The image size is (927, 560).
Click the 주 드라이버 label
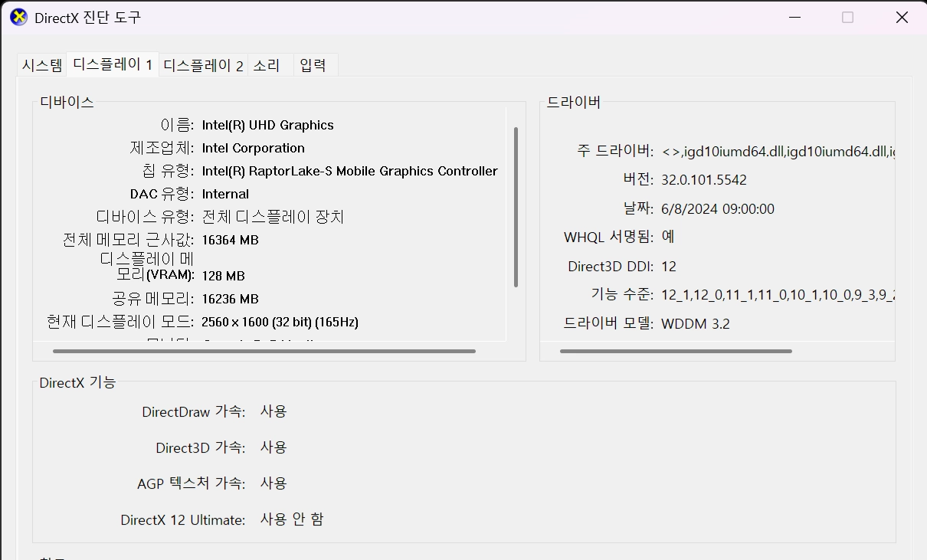(x=615, y=152)
